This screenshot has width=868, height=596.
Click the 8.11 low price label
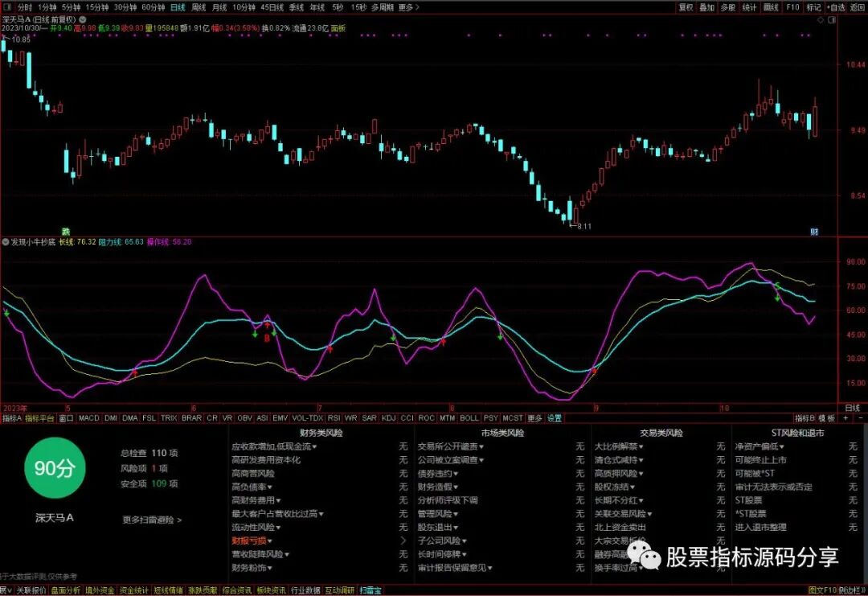click(x=584, y=226)
